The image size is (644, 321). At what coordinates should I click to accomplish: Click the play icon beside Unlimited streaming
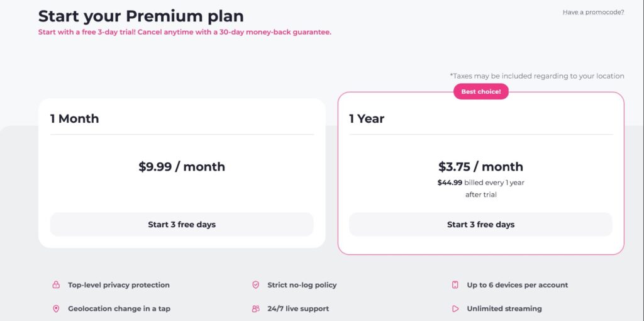tap(455, 308)
